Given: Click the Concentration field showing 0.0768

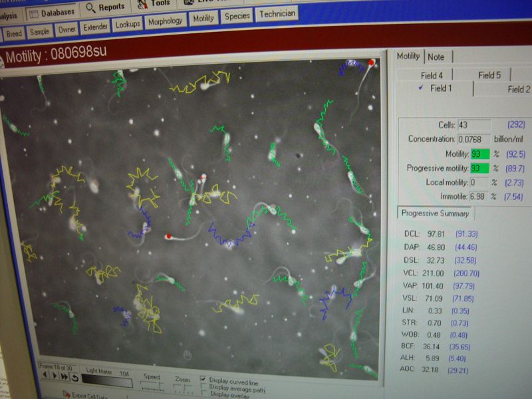Looking at the screenshot, I should [x=473, y=139].
